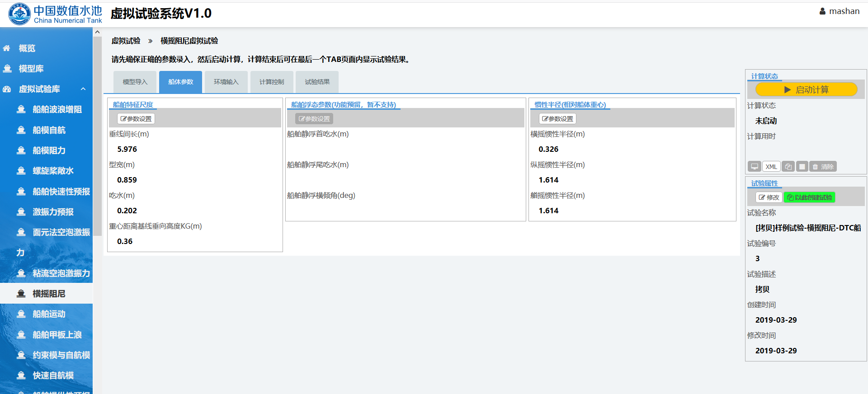This screenshot has height=394, width=868.
Task: Click the 修改 edit button
Action: (769, 197)
